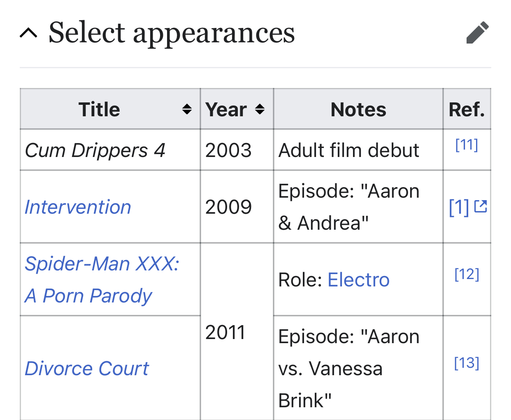Open the Divorce Court link
This screenshot has height=420, width=511.
87,368
